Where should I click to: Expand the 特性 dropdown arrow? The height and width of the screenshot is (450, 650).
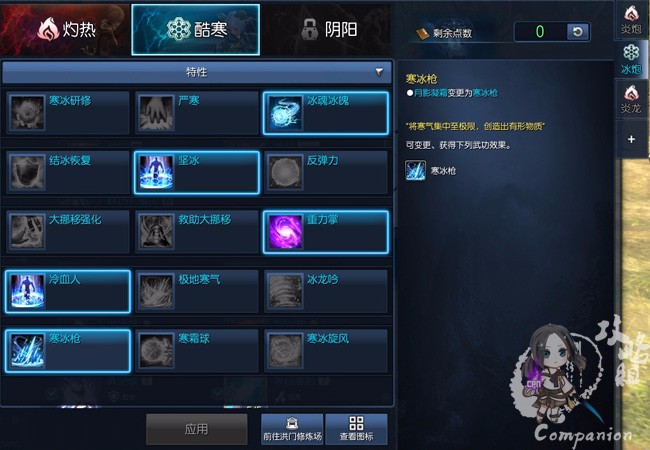tap(379, 72)
